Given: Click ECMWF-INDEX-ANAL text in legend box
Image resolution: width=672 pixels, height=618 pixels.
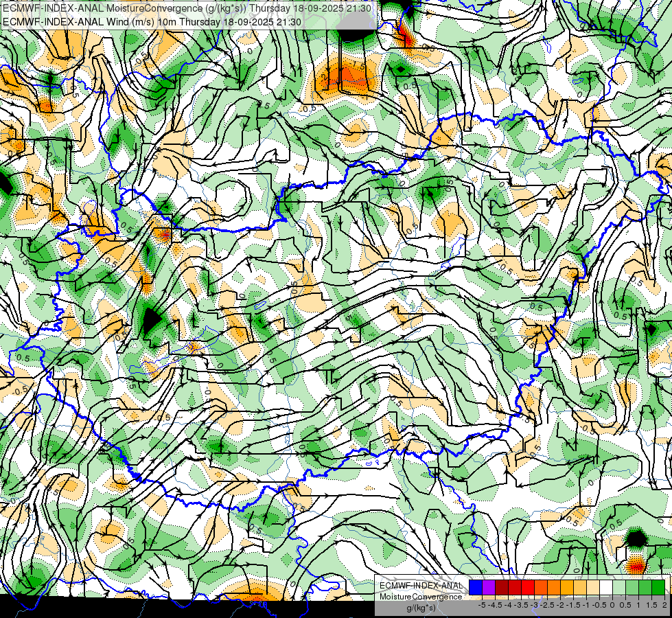Looking at the screenshot, I should [421, 586].
